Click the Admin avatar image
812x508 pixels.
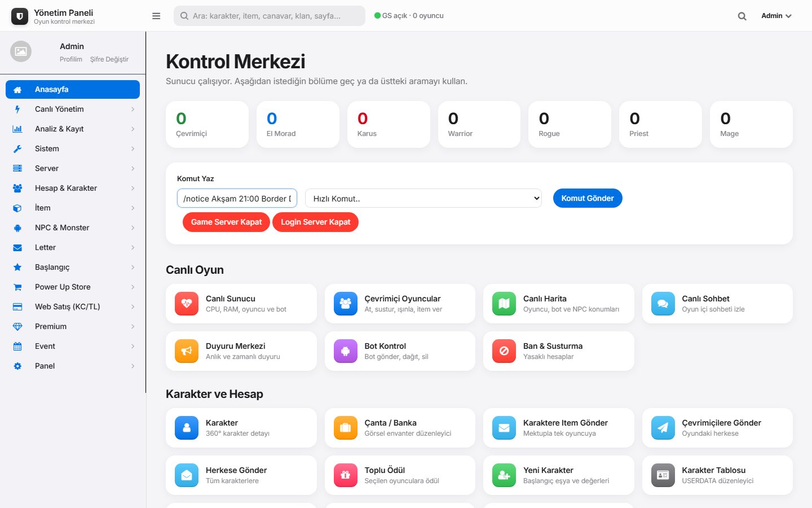[x=21, y=51]
